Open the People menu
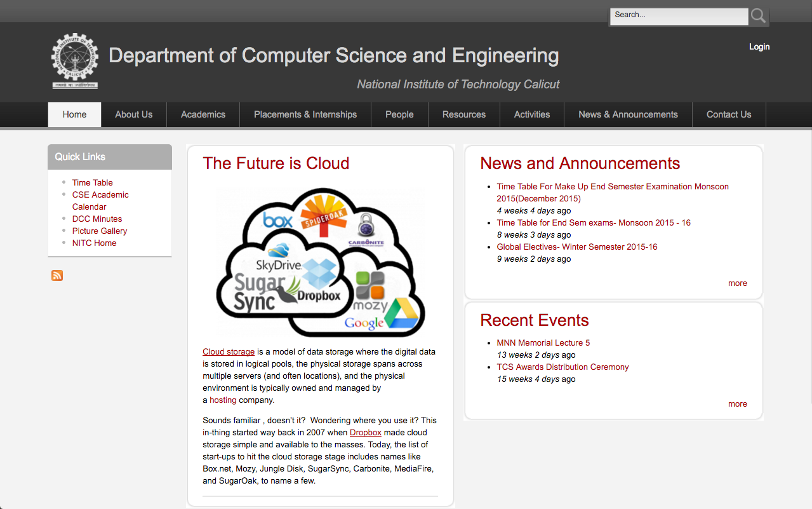Viewport: 812px width, 509px height. pyautogui.click(x=399, y=114)
